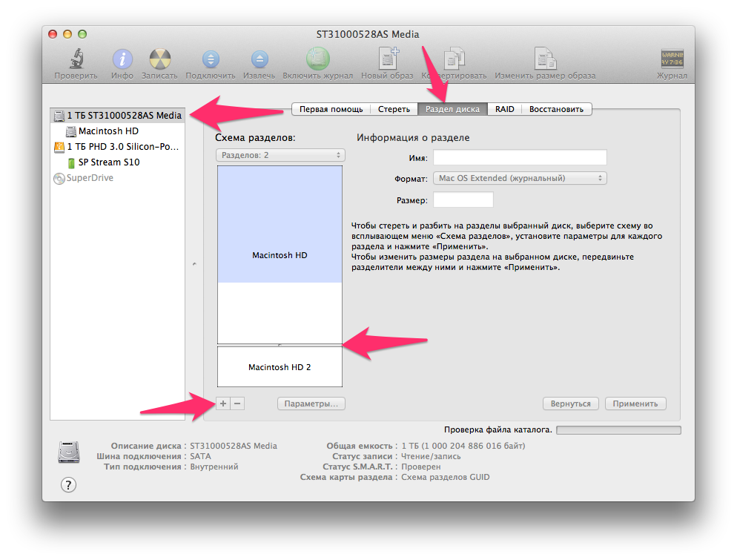
Task: Click the Включить журнал icon
Action: (x=318, y=59)
